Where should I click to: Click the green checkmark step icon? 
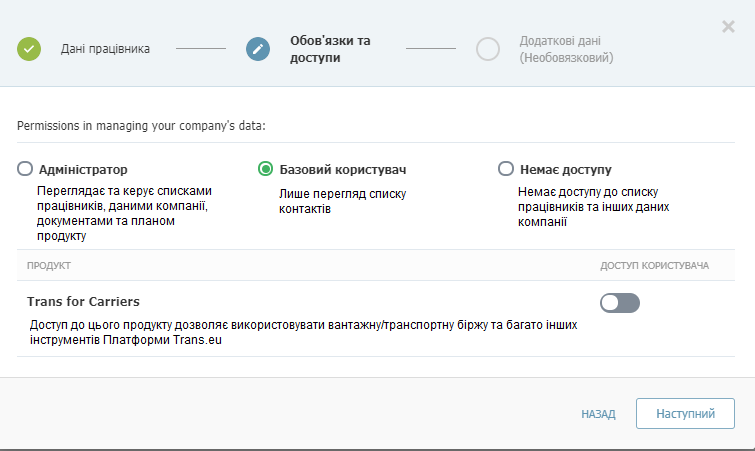[29, 49]
